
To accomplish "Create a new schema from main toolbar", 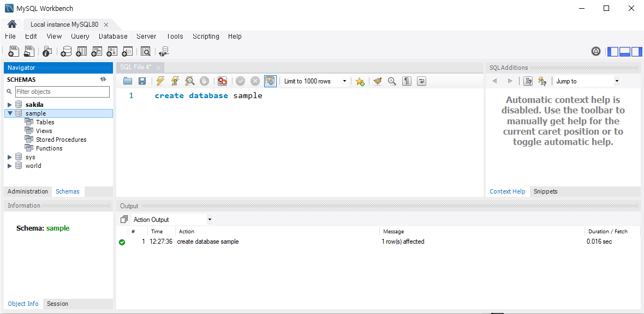I will [x=65, y=51].
